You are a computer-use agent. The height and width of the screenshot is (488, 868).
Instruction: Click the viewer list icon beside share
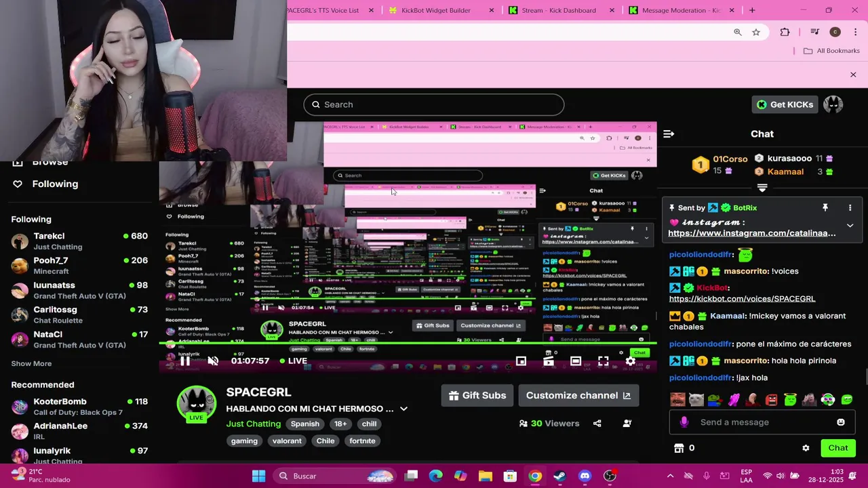coord(627,424)
